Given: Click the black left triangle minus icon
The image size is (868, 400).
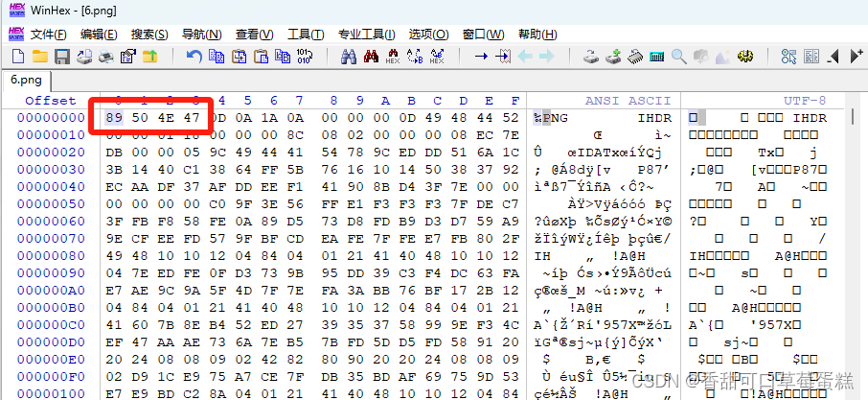Looking at the screenshot, I should pos(834,56).
